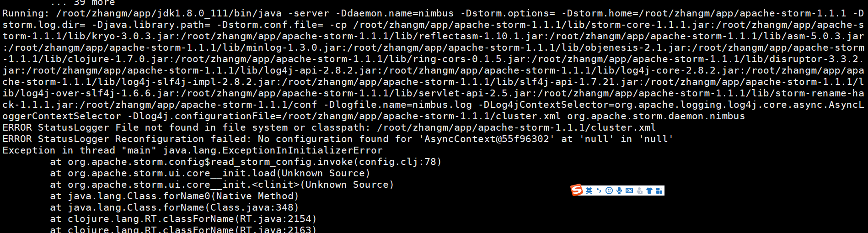This screenshot has width=868, height=233.
Task: Open the emoji smiley face panel
Action: pos(609,191)
